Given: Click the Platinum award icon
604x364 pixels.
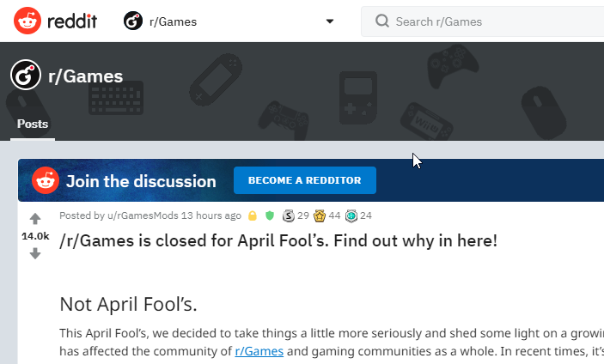Looking at the screenshot, I should [351, 215].
